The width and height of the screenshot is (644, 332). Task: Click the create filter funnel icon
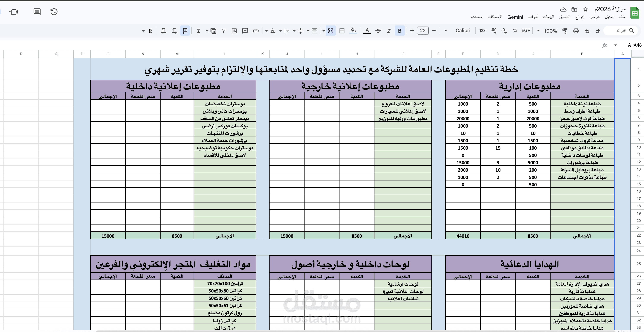224,31
